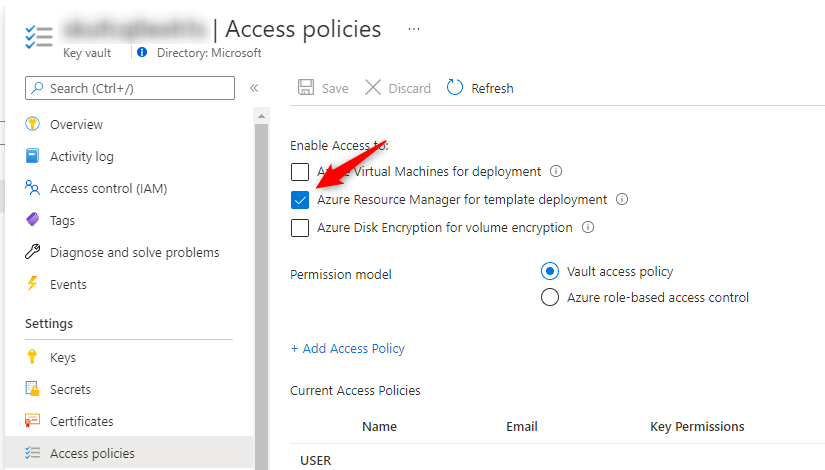The width and height of the screenshot is (825, 470).
Task: Click the Access control (IAM) people icon
Action: coord(32,187)
